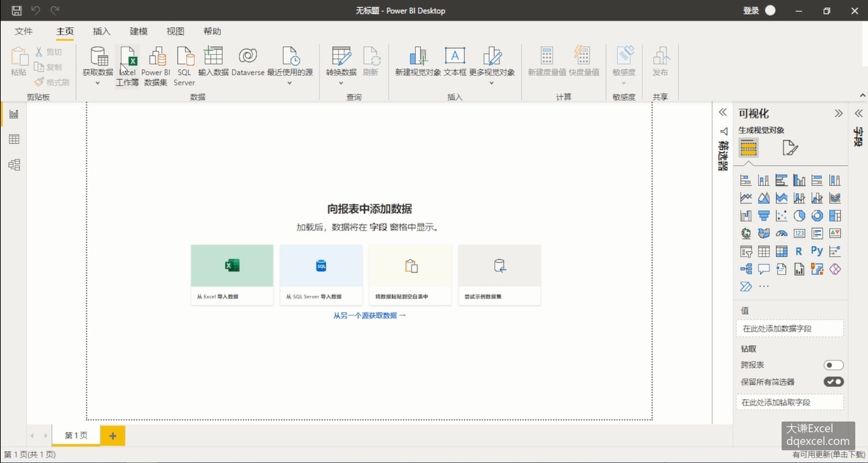
Task: Switch to model view in left sidebar
Action: pos(13,165)
